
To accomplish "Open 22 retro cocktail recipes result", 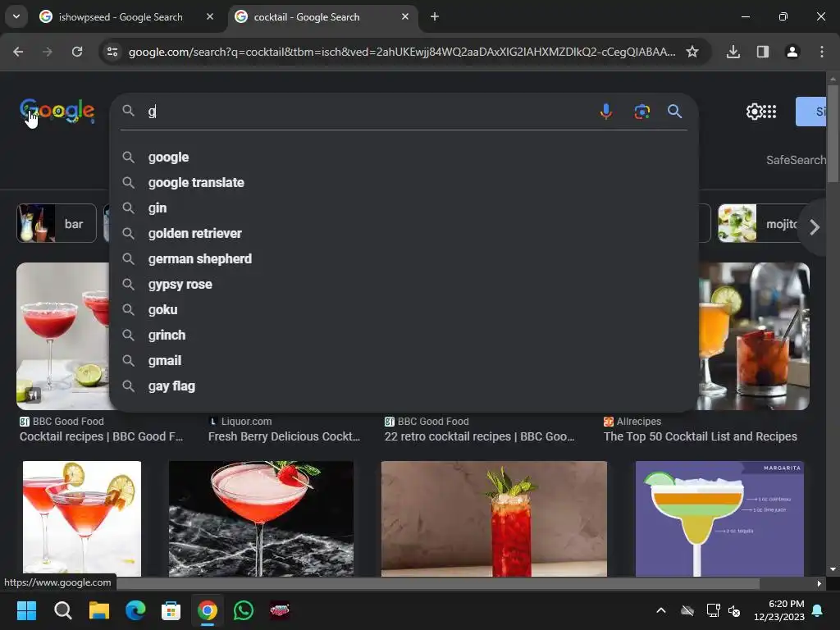I will 479,436.
